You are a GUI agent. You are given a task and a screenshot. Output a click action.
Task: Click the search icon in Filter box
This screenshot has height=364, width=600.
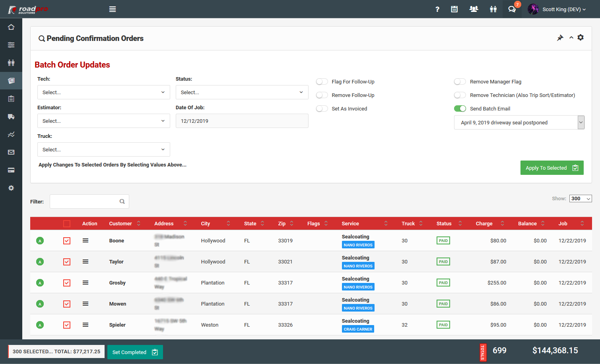pyautogui.click(x=122, y=201)
